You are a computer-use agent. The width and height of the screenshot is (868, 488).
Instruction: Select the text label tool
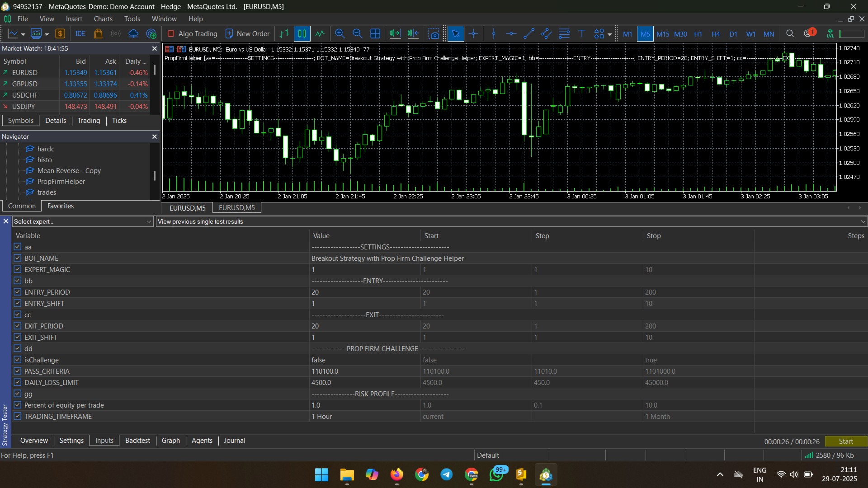click(582, 34)
